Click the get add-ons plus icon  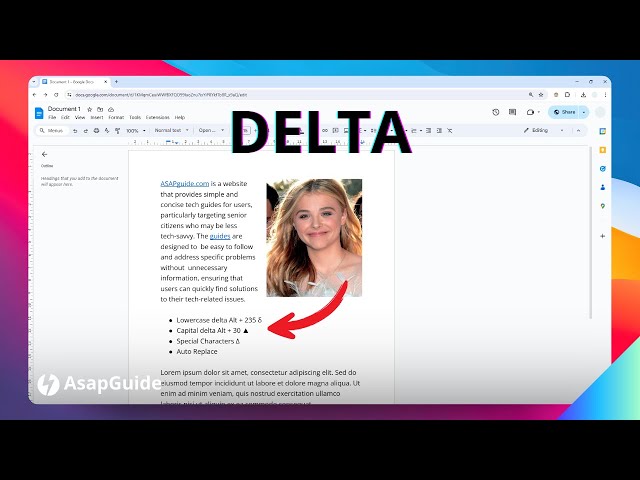click(602, 236)
